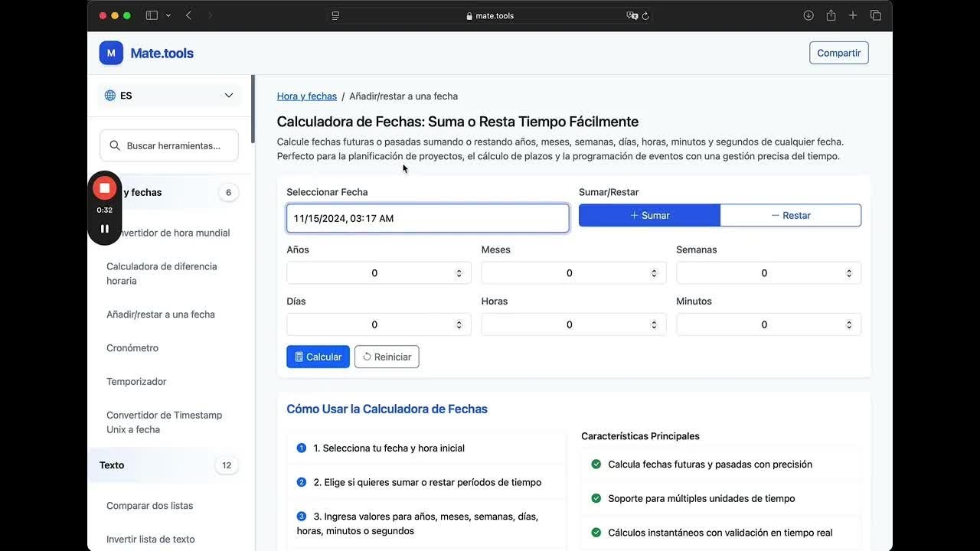Screen dimensions: 980x551
Task: Pause the screen recording
Action: [105, 228]
